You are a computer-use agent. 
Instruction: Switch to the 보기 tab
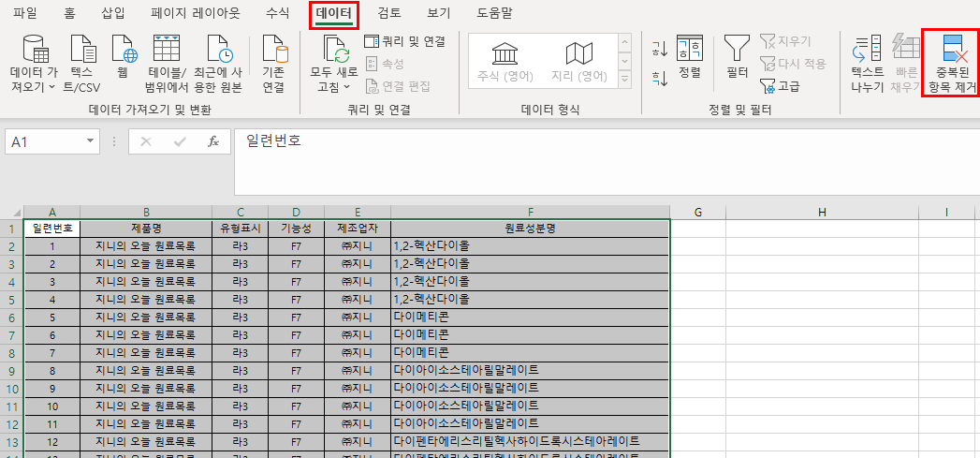point(439,14)
